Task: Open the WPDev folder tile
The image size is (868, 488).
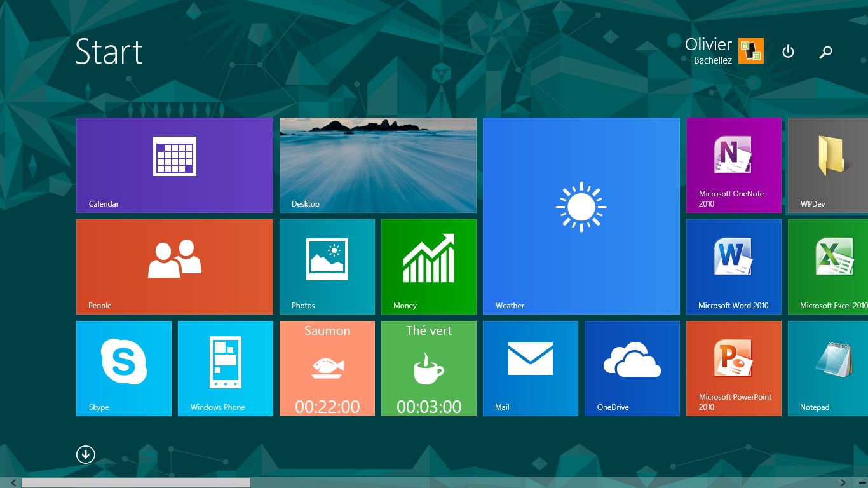Action: coord(828,165)
